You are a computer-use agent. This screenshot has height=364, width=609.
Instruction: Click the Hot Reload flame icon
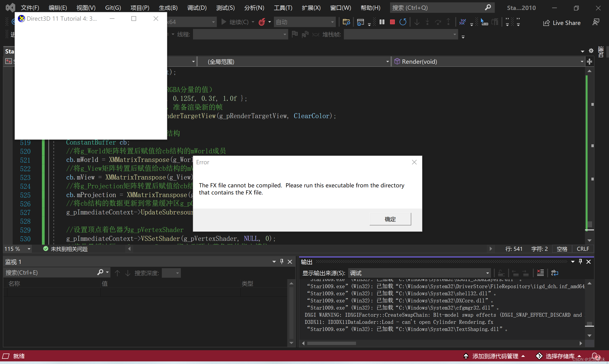pos(262,22)
